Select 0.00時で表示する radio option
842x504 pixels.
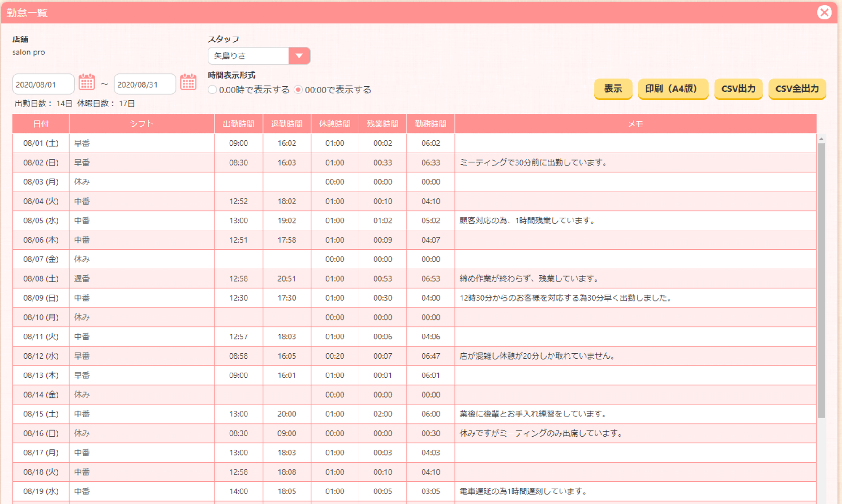pos(213,90)
